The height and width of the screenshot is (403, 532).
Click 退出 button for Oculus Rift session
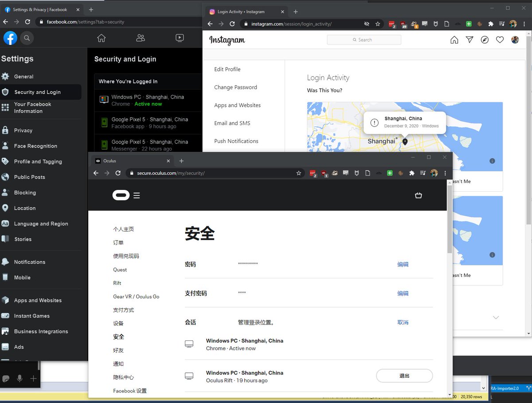tap(404, 375)
